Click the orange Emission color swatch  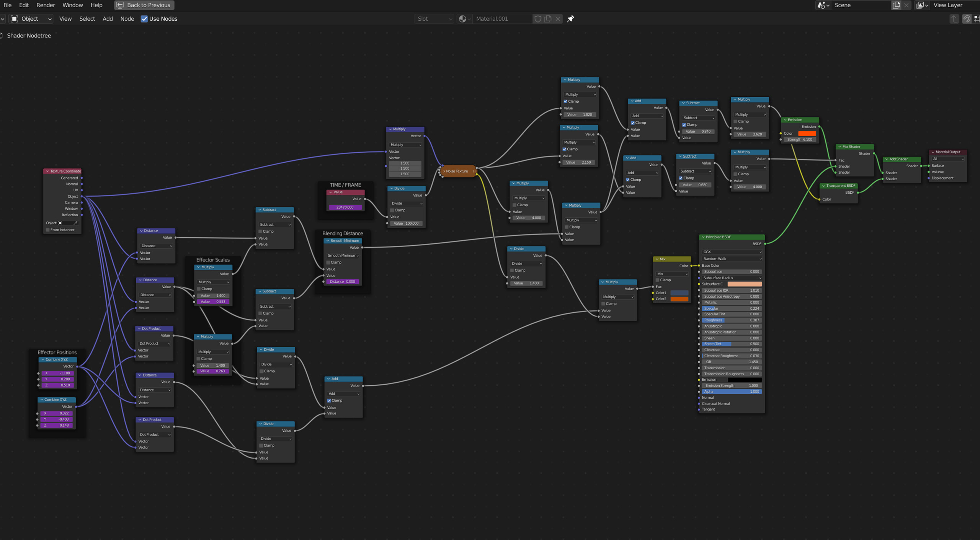point(807,133)
